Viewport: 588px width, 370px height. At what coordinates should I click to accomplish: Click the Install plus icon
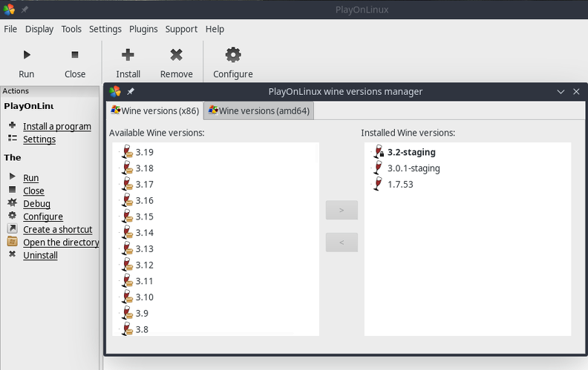128,55
